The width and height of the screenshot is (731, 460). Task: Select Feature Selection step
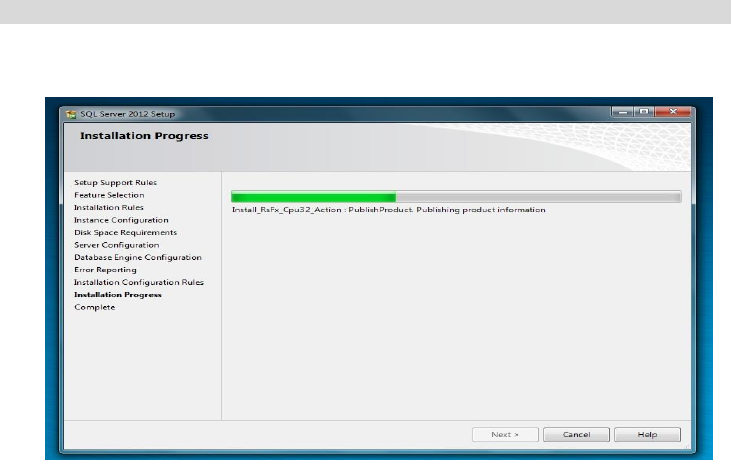coord(109,195)
